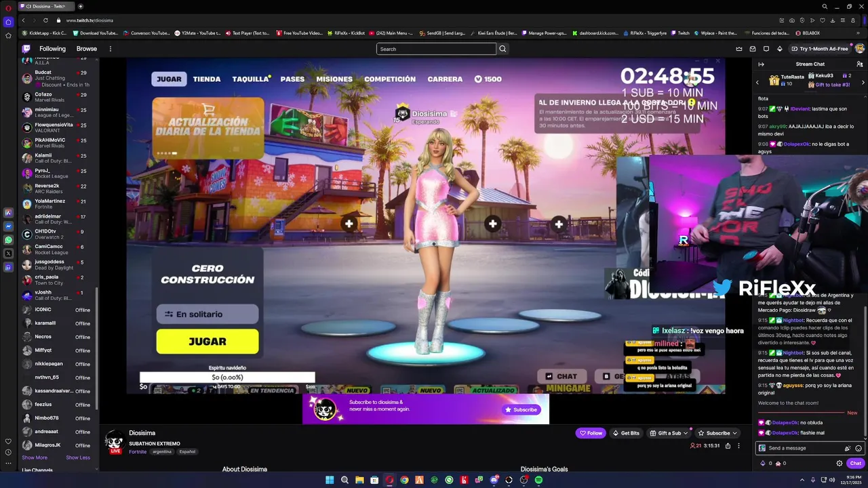Open the Diosisima channel avatar
Viewport: 868px width, 488px height.
click(115, 441)
